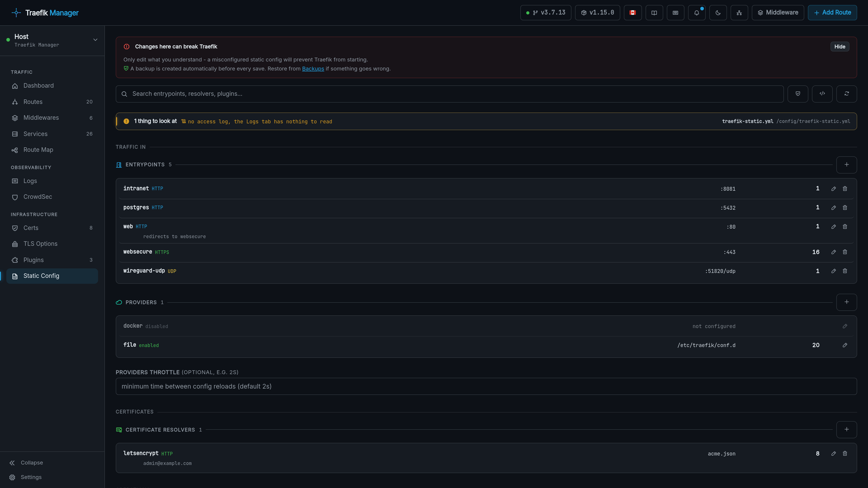Click the Traefik Manager logo
Screen dimensions: 868x488
tap(45, 13)
